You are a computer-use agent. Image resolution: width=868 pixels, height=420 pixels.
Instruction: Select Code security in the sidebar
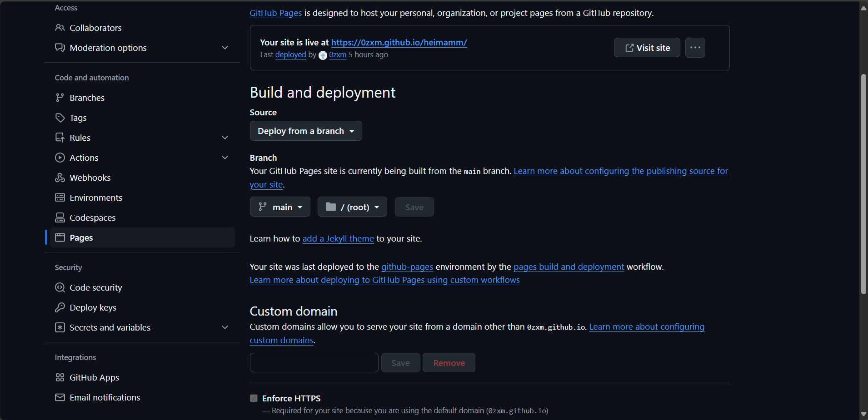pos(95,287)
